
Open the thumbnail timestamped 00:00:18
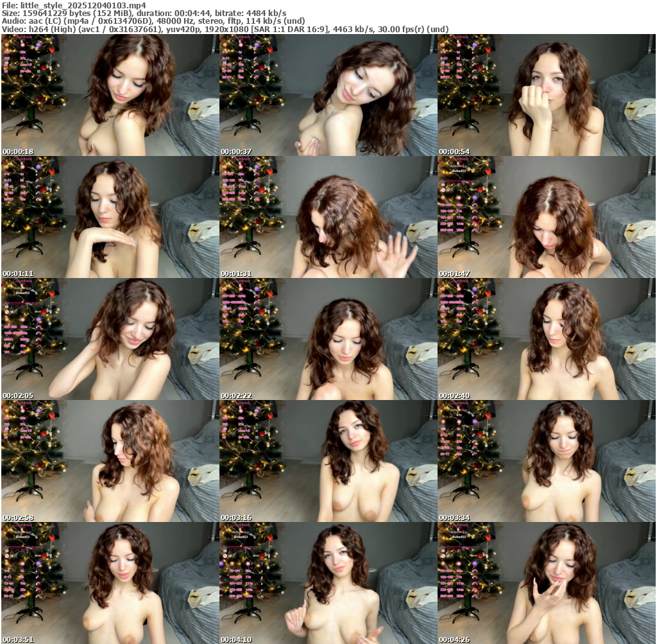110,95
